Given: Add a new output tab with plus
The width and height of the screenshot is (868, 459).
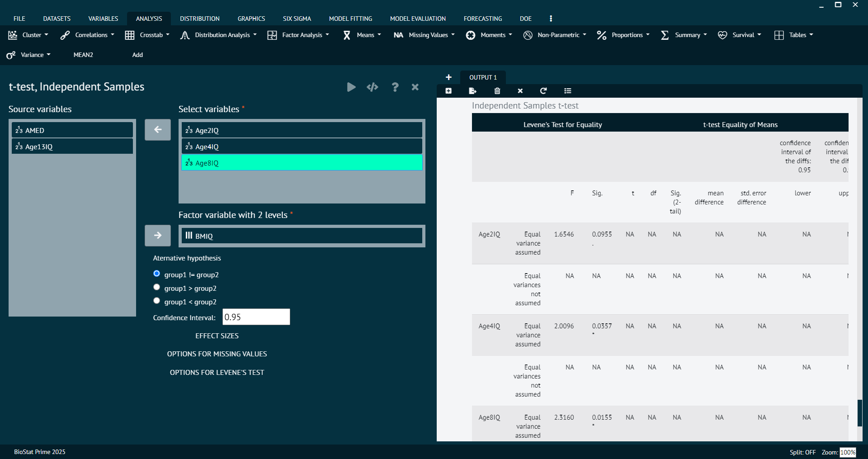Looking at the screenshot, I should (x=448, y=77).
